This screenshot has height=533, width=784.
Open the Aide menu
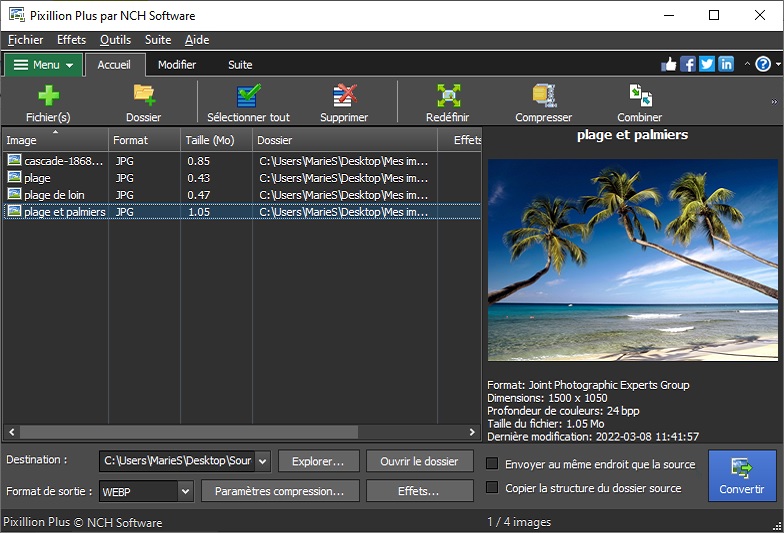pyautogui.click(x=197, y=40)
